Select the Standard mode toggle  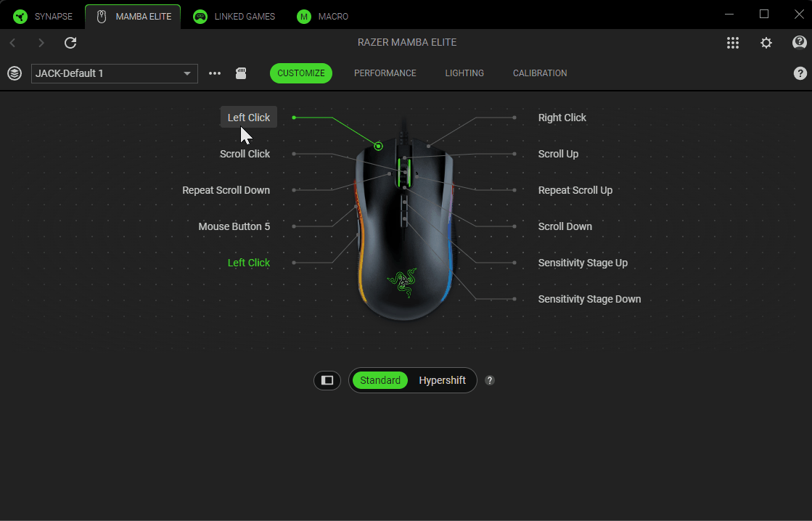pos(380,380)
